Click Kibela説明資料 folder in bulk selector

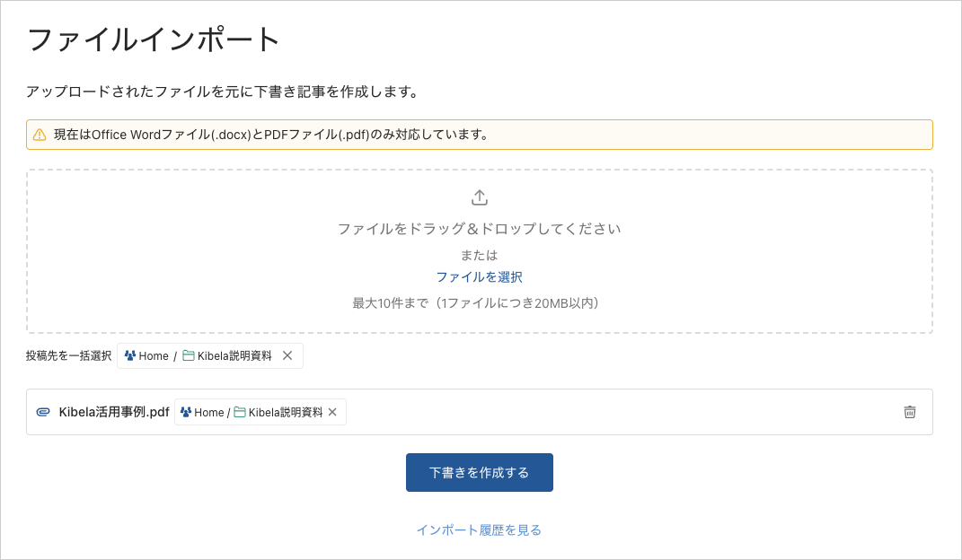234,355
